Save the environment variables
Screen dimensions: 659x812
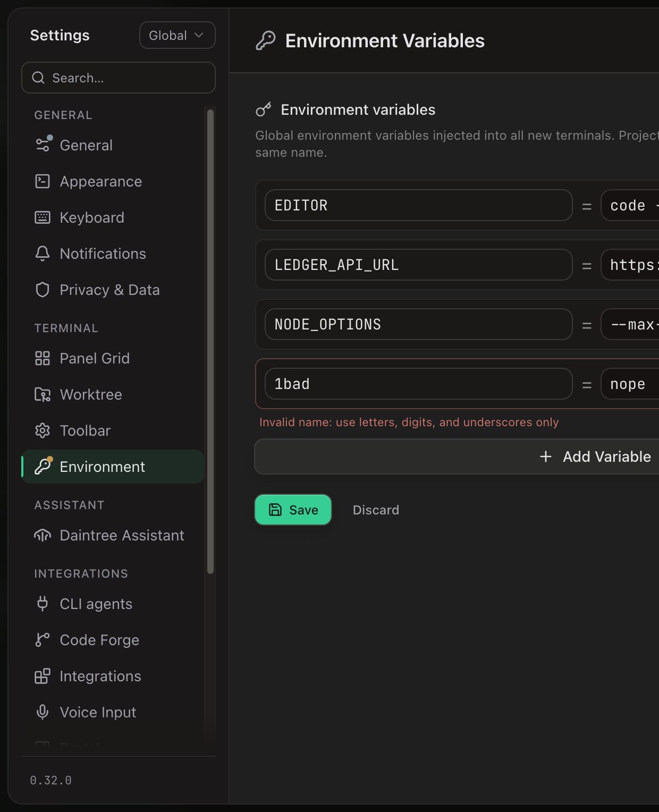coord(293,510)
